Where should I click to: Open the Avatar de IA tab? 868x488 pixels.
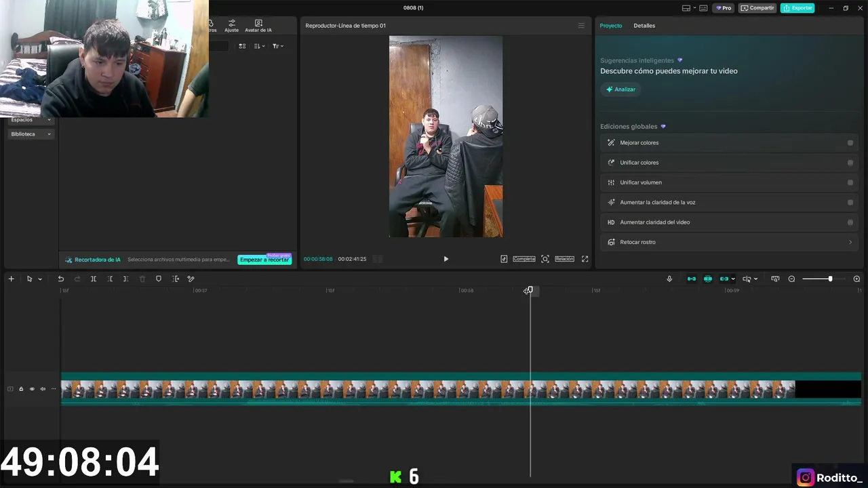tap(258, 26)
